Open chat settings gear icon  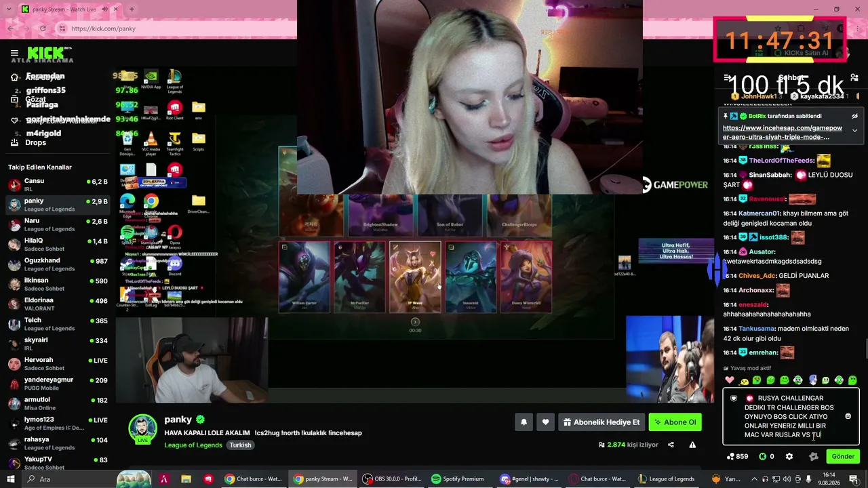pos(789,457)
